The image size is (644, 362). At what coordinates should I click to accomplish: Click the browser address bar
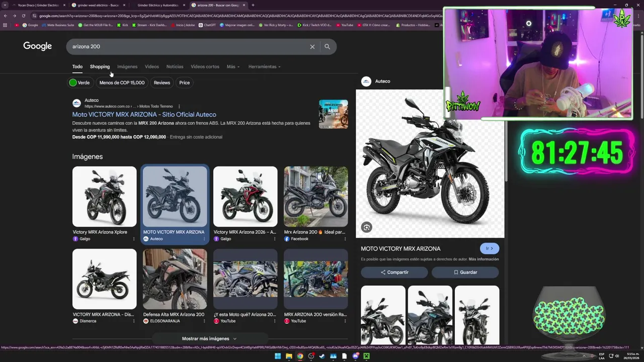pyautogui.click(x=236, y=16)
